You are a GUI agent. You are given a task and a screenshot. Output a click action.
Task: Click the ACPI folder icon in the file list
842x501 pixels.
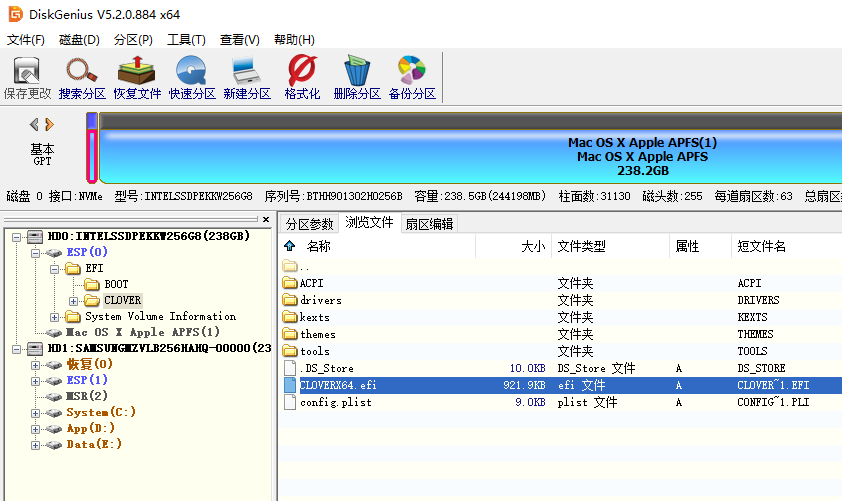289,282
